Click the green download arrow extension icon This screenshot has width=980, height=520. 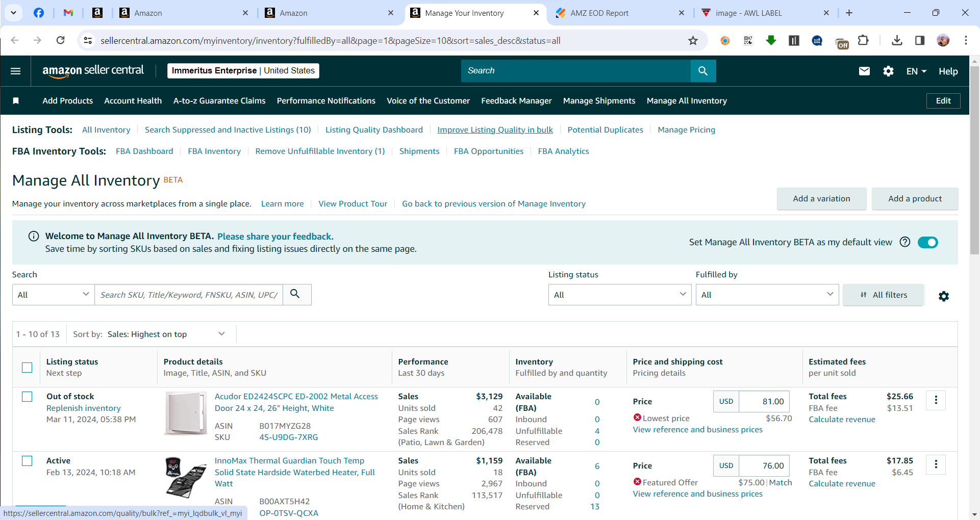[771, 40]
